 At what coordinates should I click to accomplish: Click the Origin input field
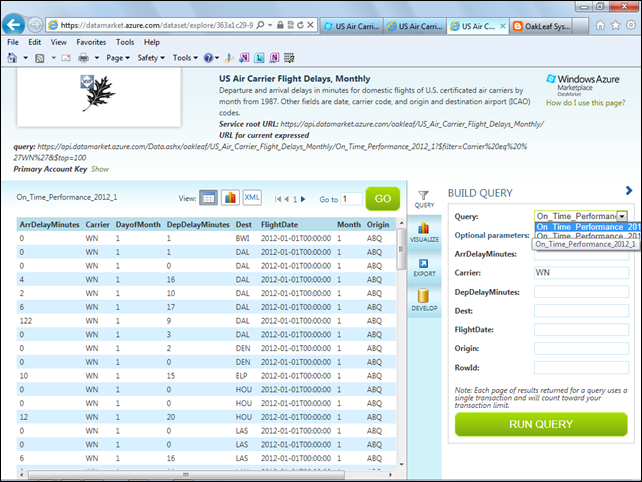(x=581, y=348)
